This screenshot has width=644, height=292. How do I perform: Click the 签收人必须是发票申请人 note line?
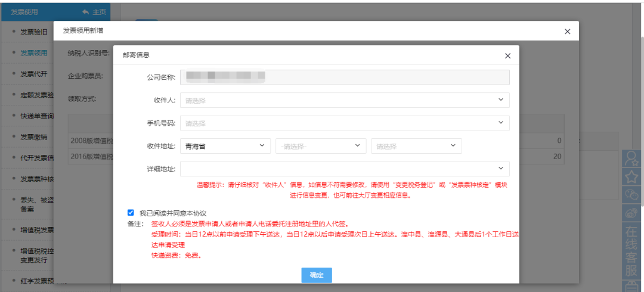[x=250, y=224]
